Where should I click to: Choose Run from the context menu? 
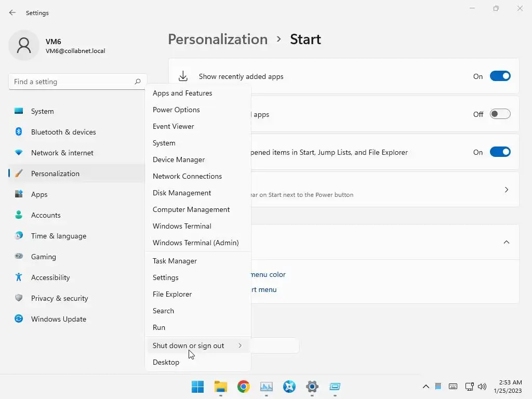[x=198, y=327]
